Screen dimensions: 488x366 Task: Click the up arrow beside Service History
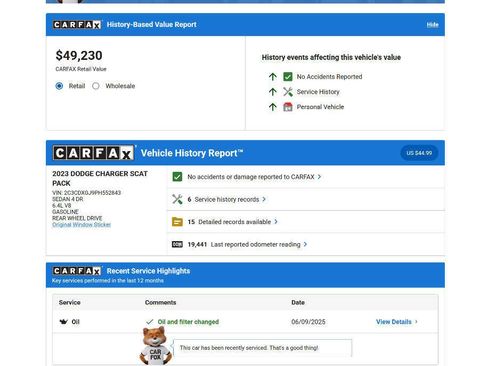pyautogui.click(x=273, y=92)
